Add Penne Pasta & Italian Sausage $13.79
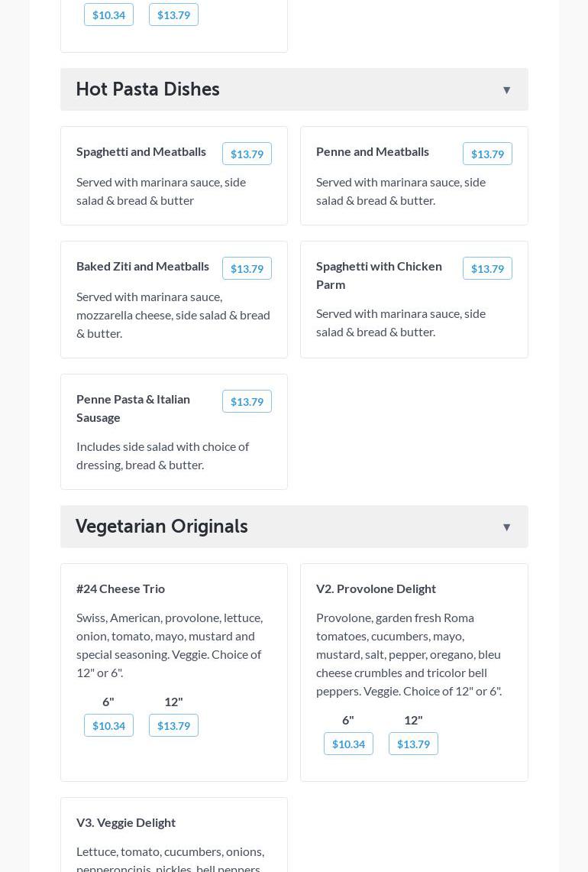Screen dimensions: 588x872 click(x=247, y=401)
